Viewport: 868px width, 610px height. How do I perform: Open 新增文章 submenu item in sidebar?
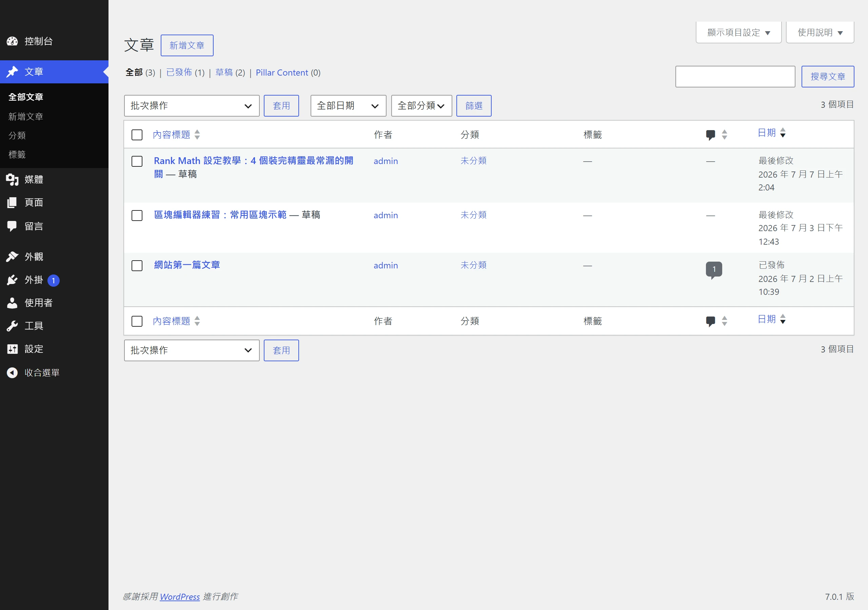[26, 116]
